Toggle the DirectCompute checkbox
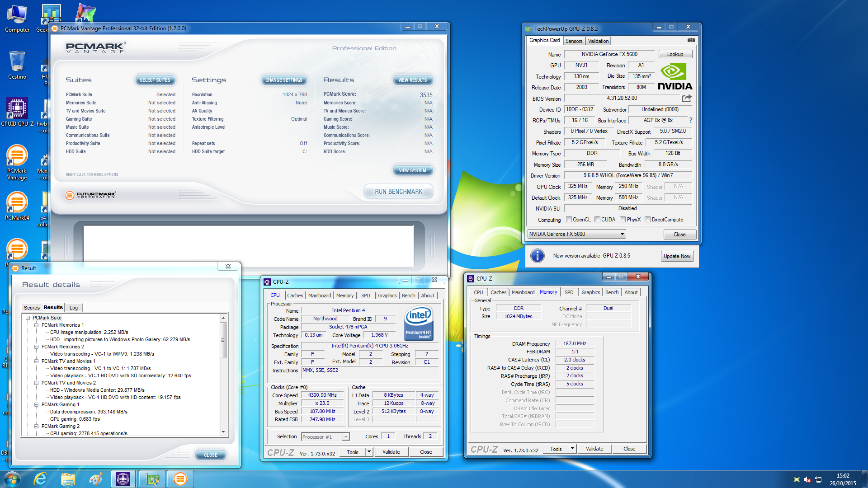This screenshot has height=488, width=868. tap(647, 220)
